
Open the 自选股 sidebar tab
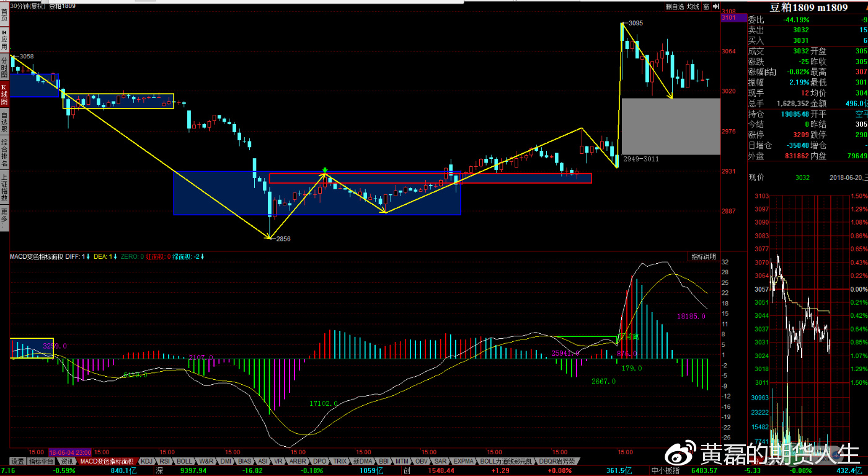tap(4, 122)
